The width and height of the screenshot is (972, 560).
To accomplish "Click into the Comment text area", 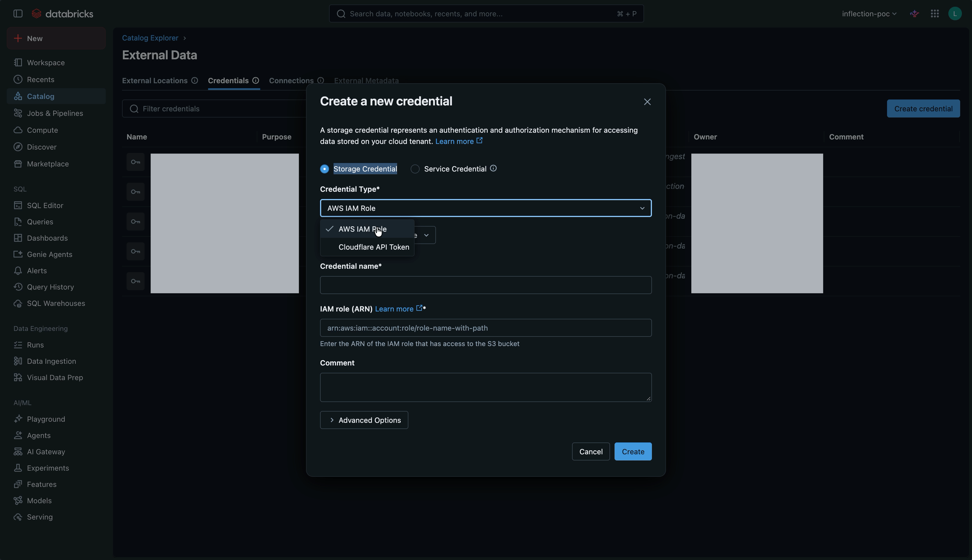I will [x=486, y=387].
